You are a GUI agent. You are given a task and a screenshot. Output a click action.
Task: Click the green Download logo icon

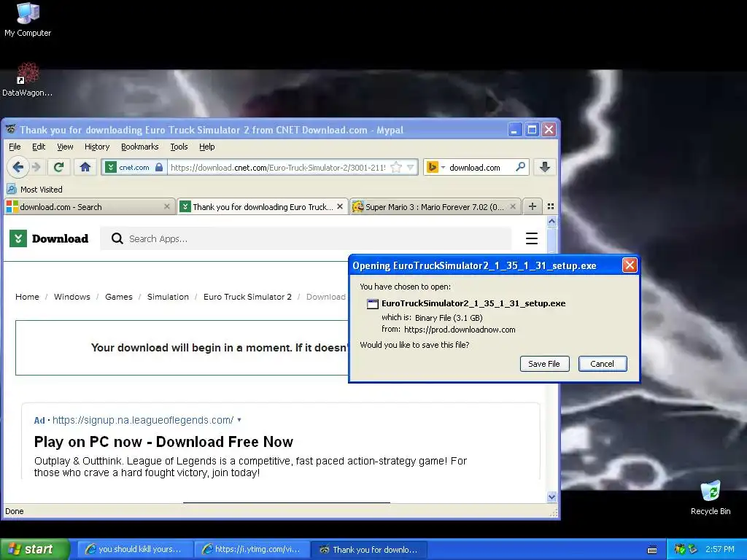tap(18, 238)
